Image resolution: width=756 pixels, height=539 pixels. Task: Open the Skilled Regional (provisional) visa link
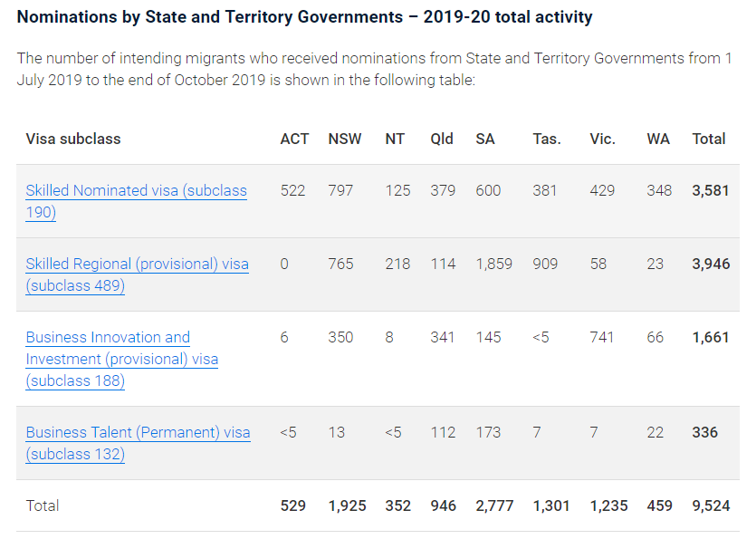tap(137, 265)
